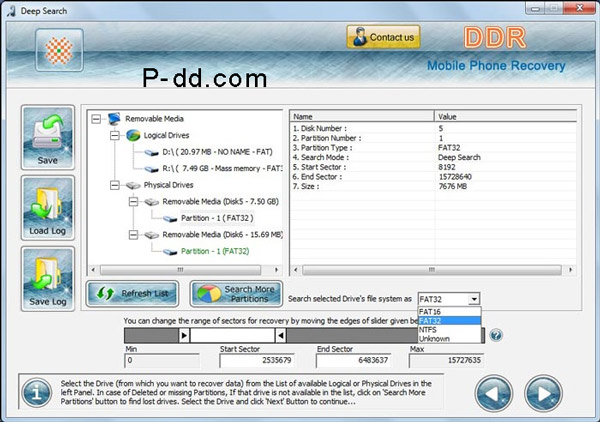Click the '7676 MB' value cell

(452, 186)
